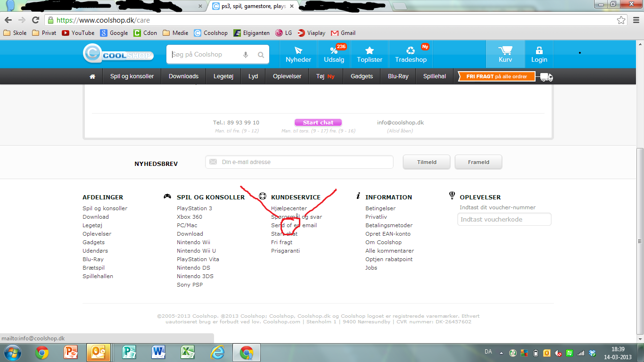Screen dimensions: 644x362
Task: Open Xbox 360 footer link
Action: pos(190,217)
